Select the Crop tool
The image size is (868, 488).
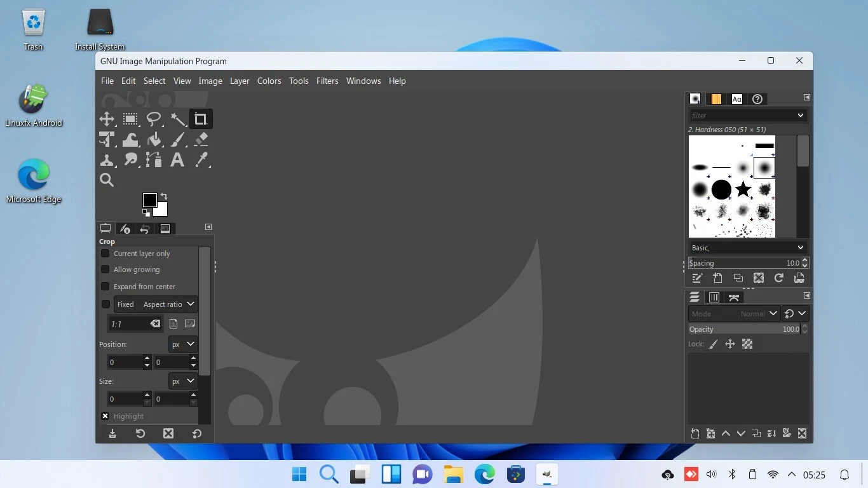click(x=201, y=119)
